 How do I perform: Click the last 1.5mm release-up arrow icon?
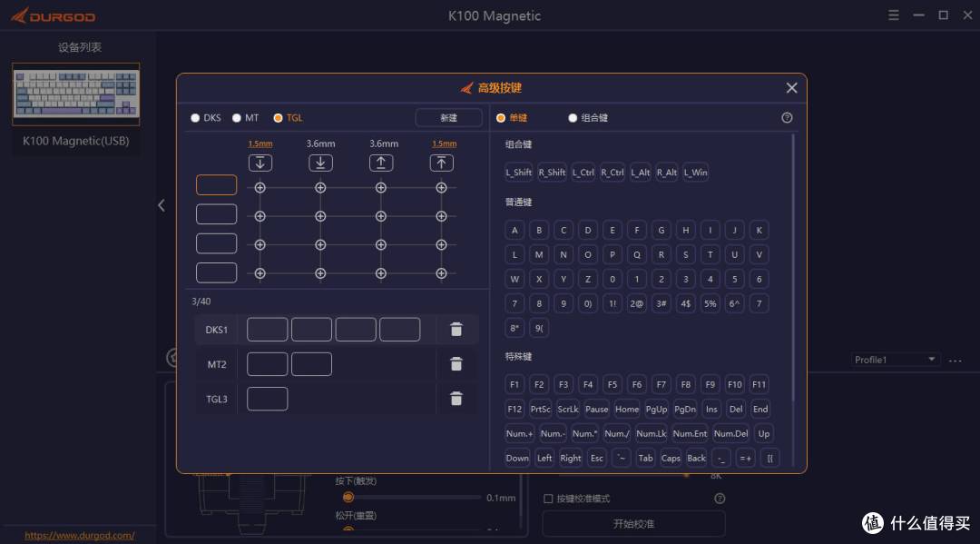441,163
